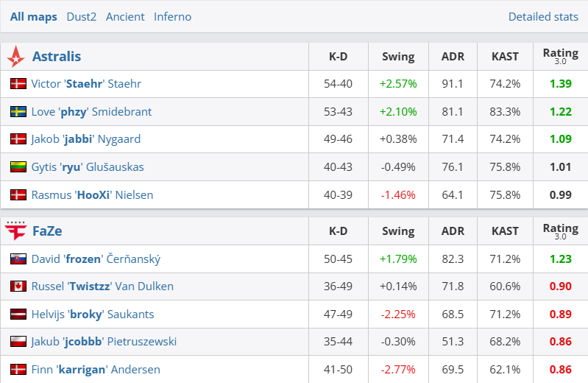The height and width of the screenshot is (383, 588).
Task: Go to the Astralis team page link
Action: [57, 57]
